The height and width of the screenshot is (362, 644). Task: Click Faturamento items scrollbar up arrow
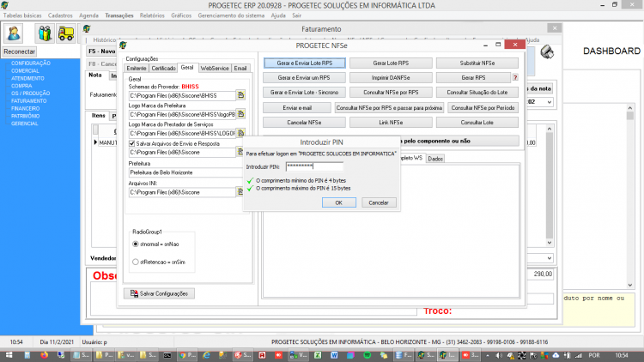[550, 129]
